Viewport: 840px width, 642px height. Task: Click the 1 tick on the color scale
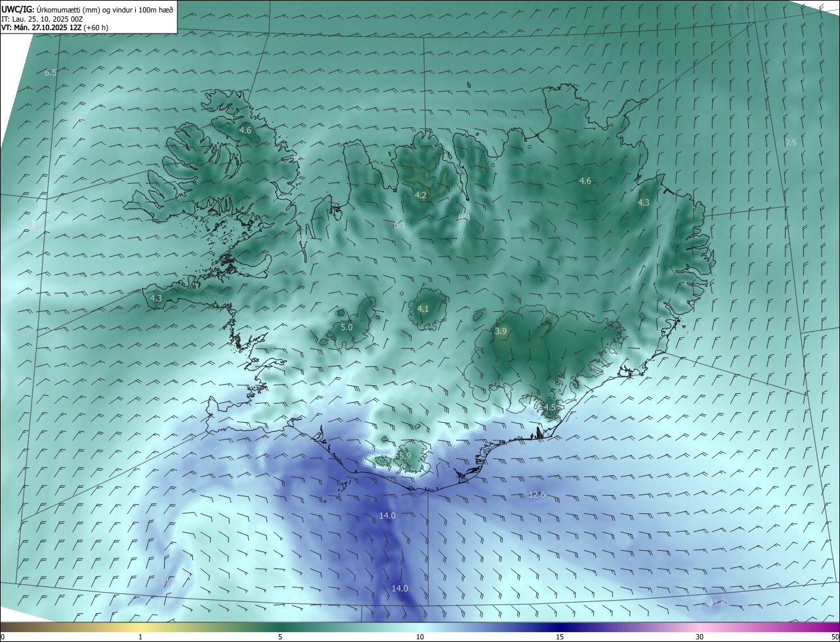[x=140, y=637]
